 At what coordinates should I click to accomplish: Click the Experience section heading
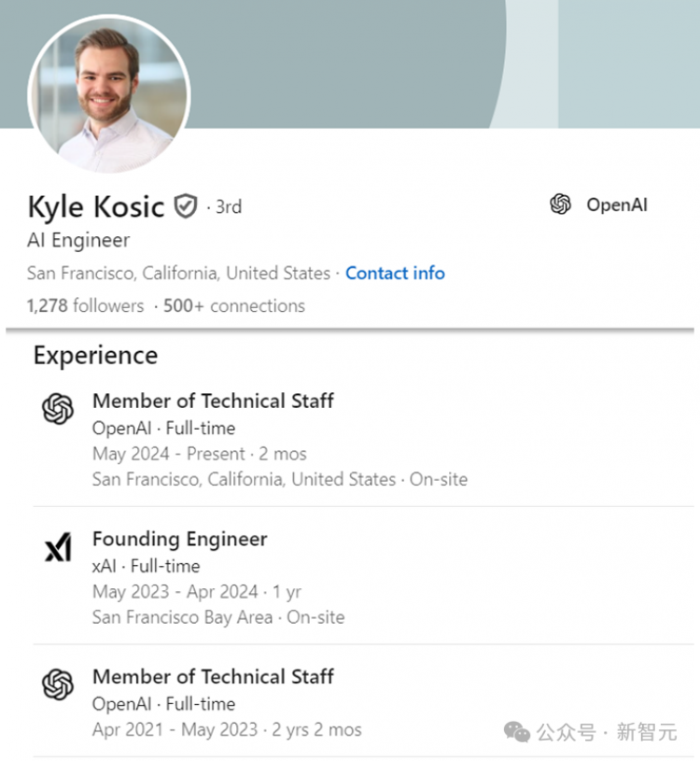pos(95,355)
